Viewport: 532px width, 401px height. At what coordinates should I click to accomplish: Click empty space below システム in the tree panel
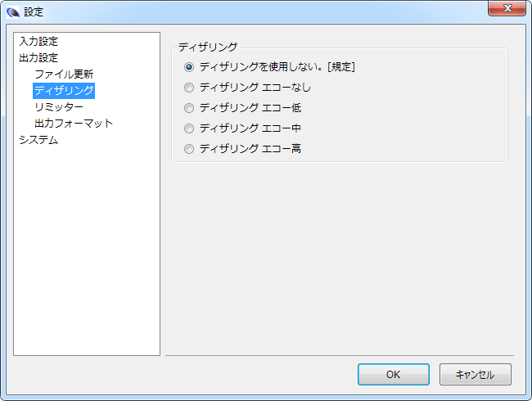coord(86,246)
